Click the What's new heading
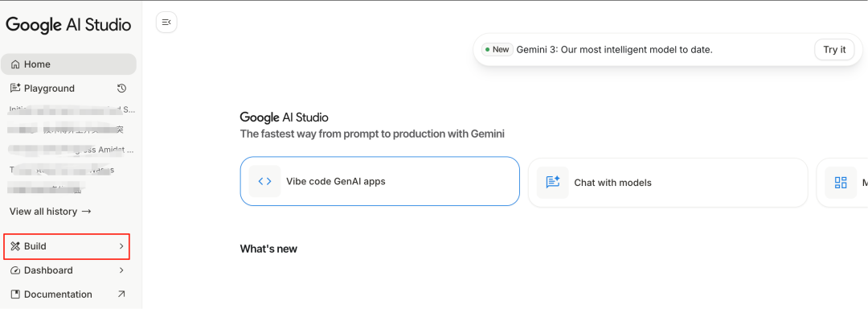This screenshot has width=868, height=309. point(268,249)
